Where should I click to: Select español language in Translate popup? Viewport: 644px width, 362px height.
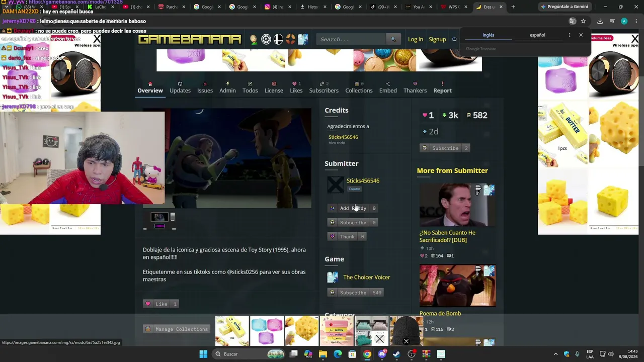coord(537,35)
